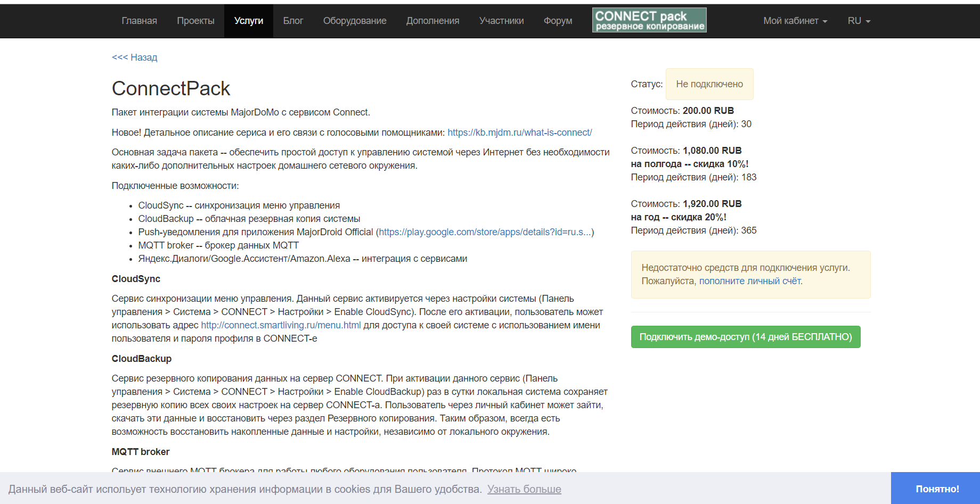Image resolution: width=980 pixels, height=504 pixels.
Task: Click MQTT broker -- брокер данных list item
Action: [x=218, y=245]
